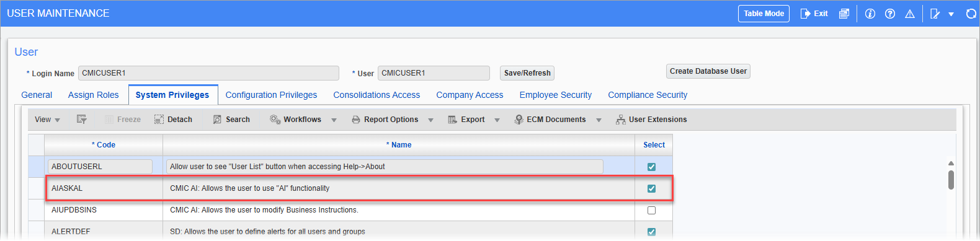Uncheck Select box for ABOUTUSERL row
Viewport: 980px width, 241px height.
pos(651,167)
